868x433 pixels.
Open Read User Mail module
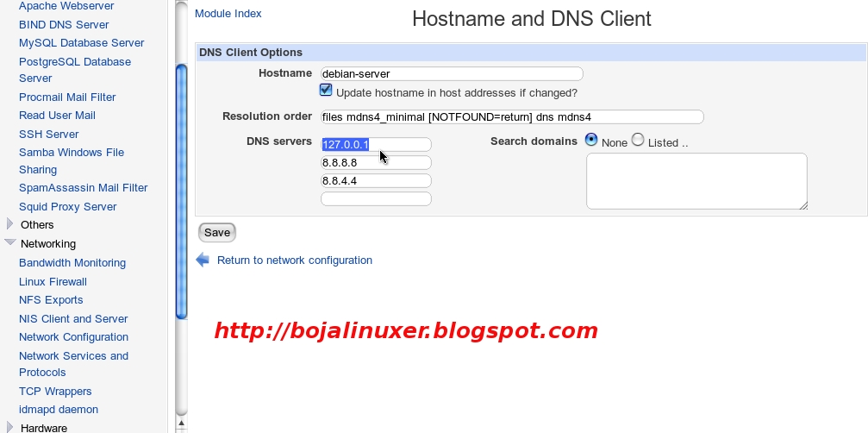point(57,116)
